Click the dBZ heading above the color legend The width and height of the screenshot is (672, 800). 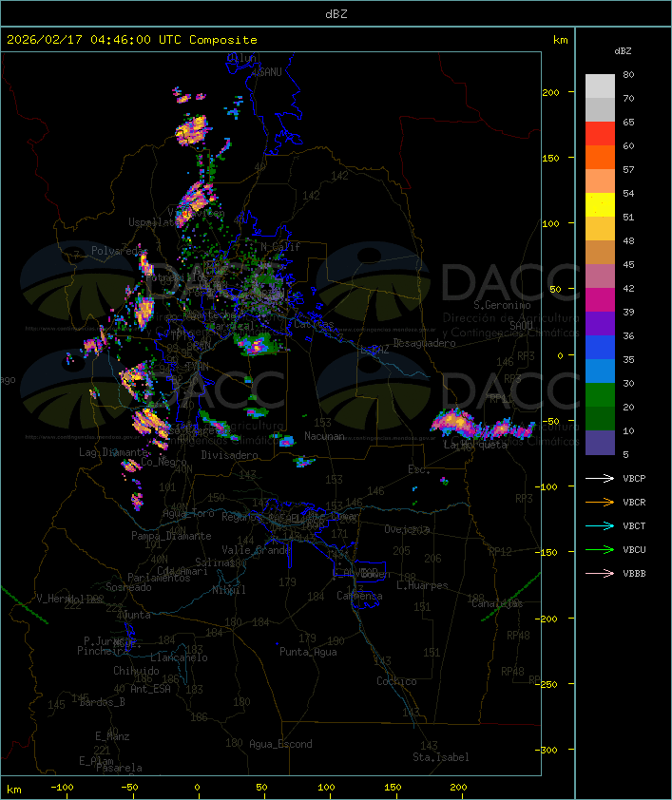623,51
